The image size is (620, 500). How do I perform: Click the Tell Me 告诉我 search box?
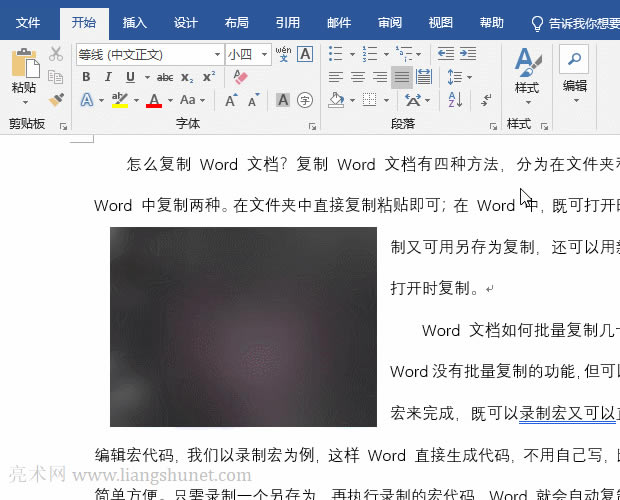[x=575, y=24]
